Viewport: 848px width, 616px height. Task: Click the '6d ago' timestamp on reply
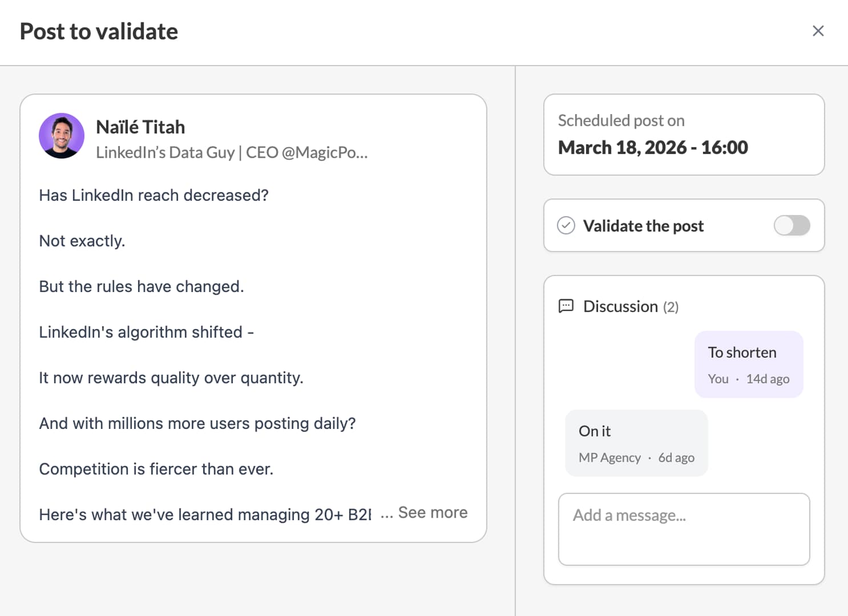click(676, 457)
